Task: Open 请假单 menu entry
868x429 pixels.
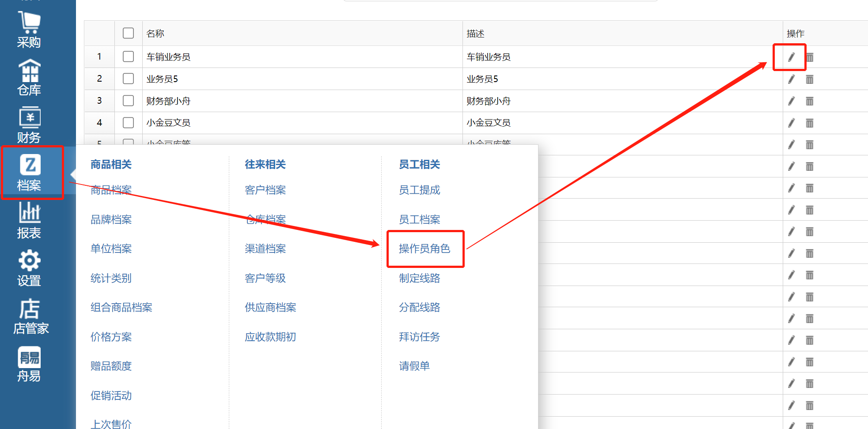Action: pos(414,366)
